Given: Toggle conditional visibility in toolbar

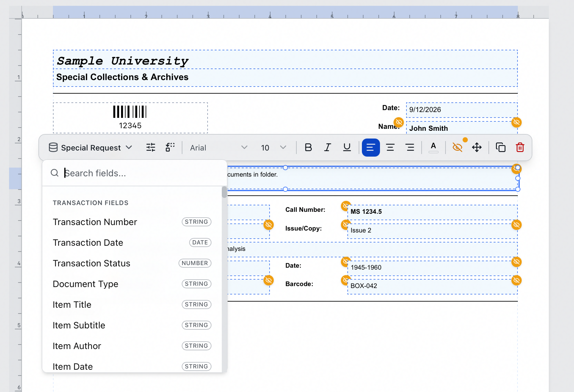Looking at the screenshot, I should pyautogui.click(x=457, y=148).
